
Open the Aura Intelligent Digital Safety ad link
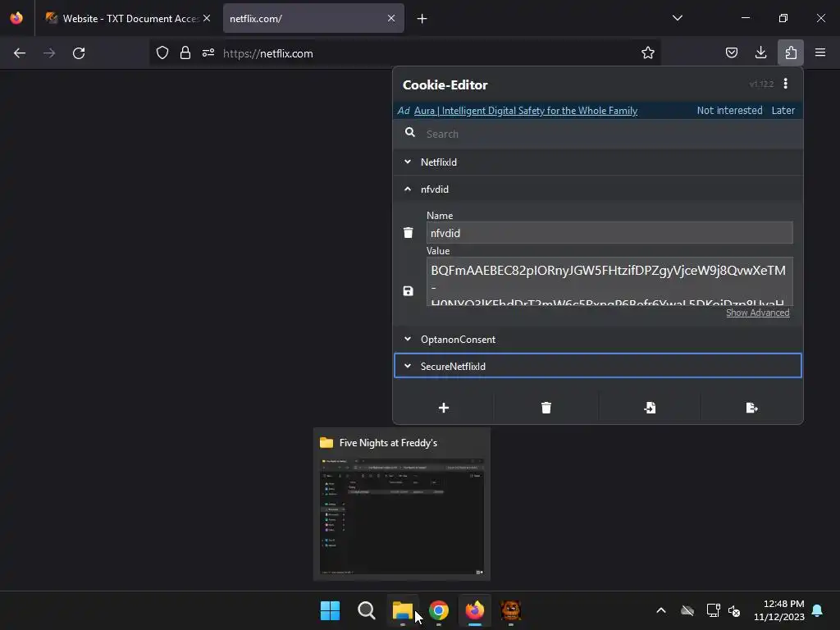coord(526,111)
